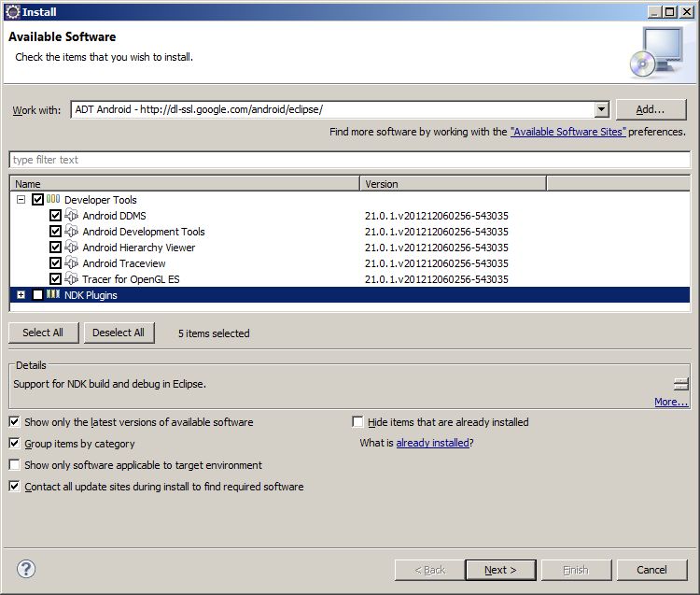
Task: Proceed with the Next button
Action: coord(500,570)
